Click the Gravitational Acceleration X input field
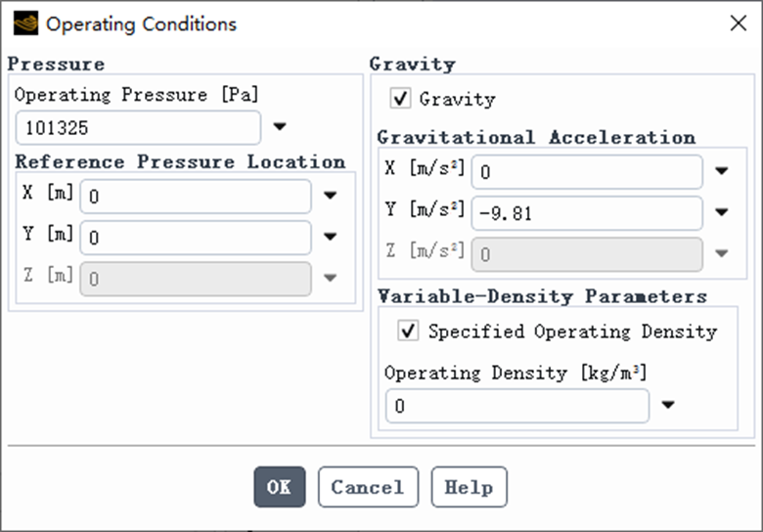 587,172
